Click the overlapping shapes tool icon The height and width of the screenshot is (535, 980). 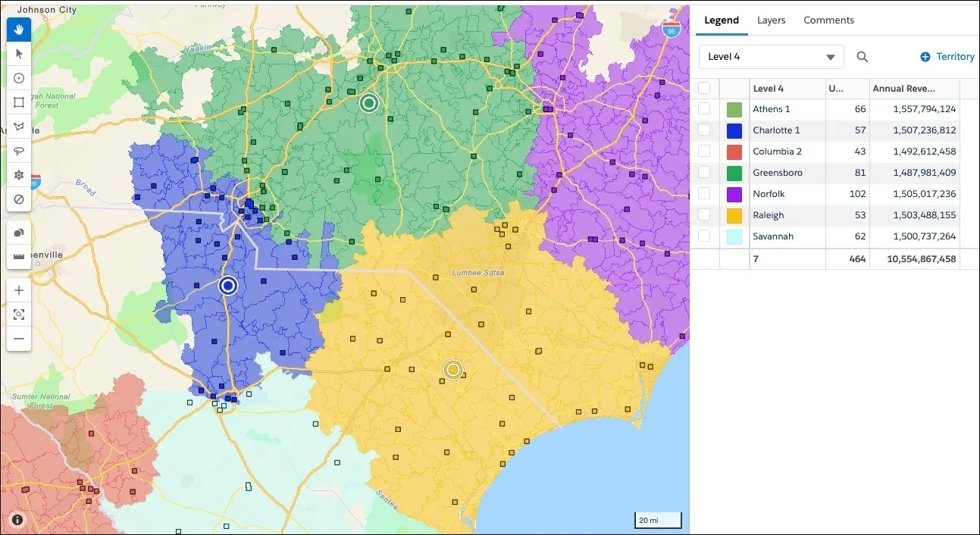tap(19, 233)
